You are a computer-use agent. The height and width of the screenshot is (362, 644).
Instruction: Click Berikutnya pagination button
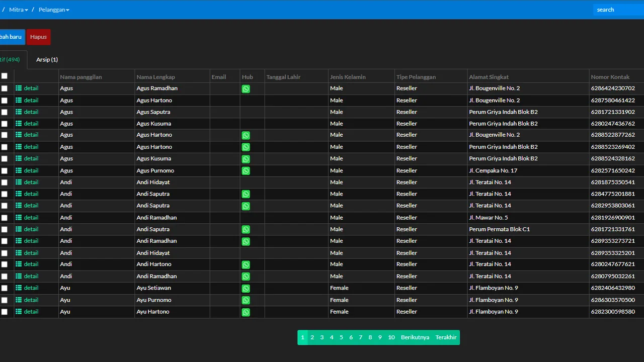pyautogui.click(x=415, y=337)
